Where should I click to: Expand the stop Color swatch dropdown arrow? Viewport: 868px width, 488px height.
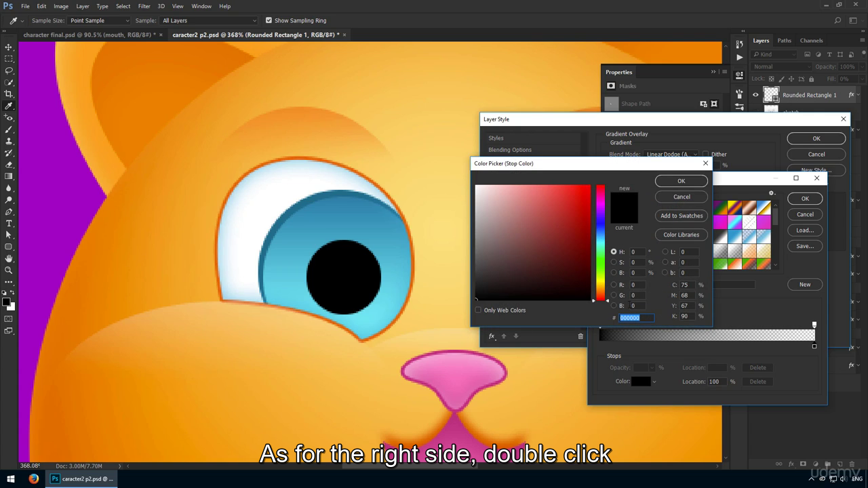[x=654, y=382]
